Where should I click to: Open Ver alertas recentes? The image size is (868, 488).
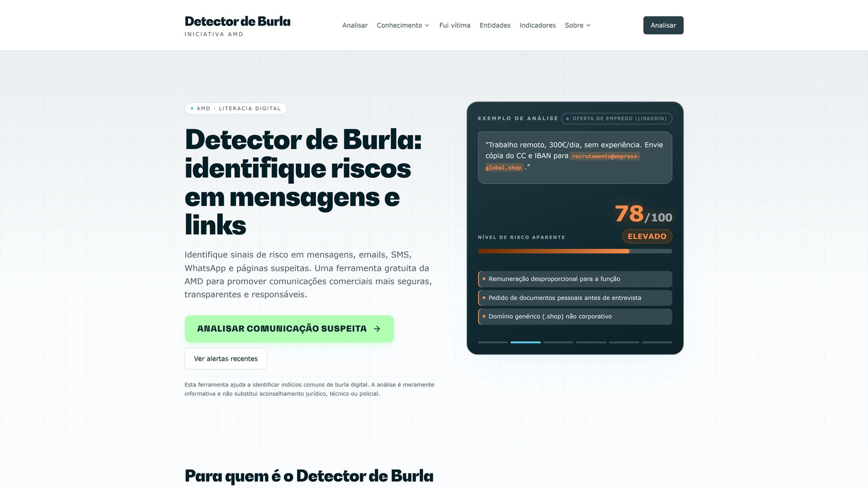pos(226,359)
